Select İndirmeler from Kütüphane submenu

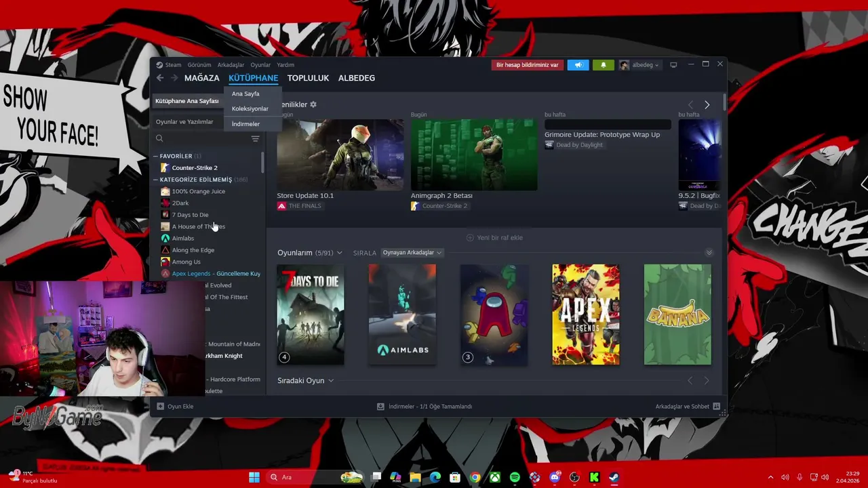(x=245, y=124)
